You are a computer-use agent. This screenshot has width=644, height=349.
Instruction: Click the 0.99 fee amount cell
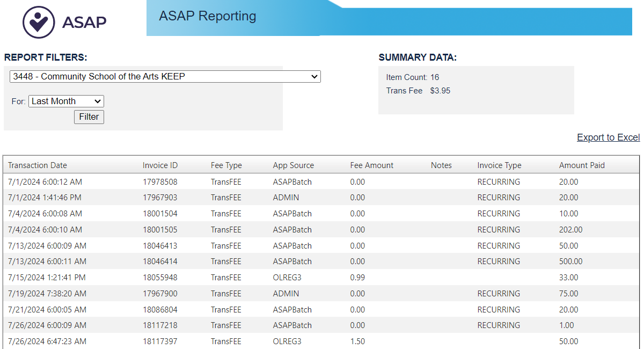pos(357,278)
